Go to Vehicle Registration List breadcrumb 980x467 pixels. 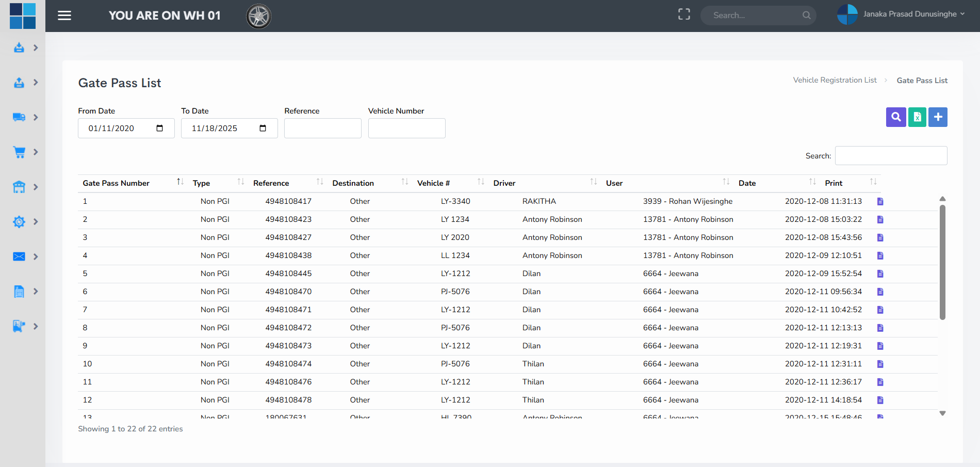click(x=835, y=80)
